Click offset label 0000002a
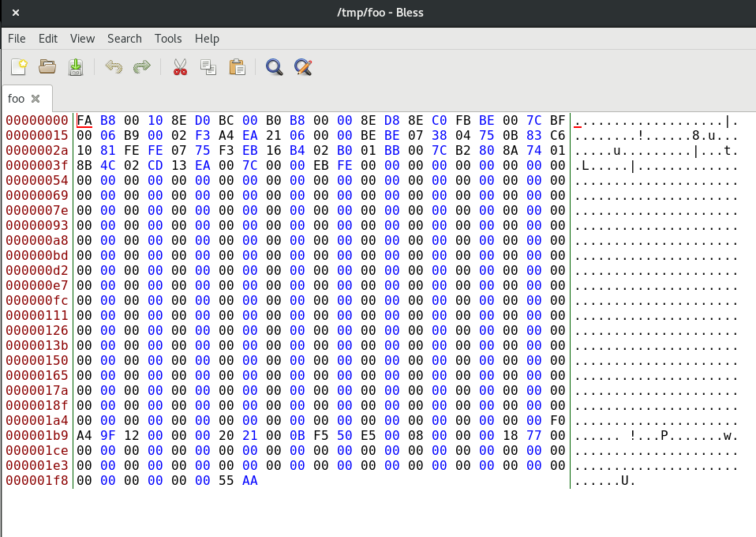 pos(36,150)
